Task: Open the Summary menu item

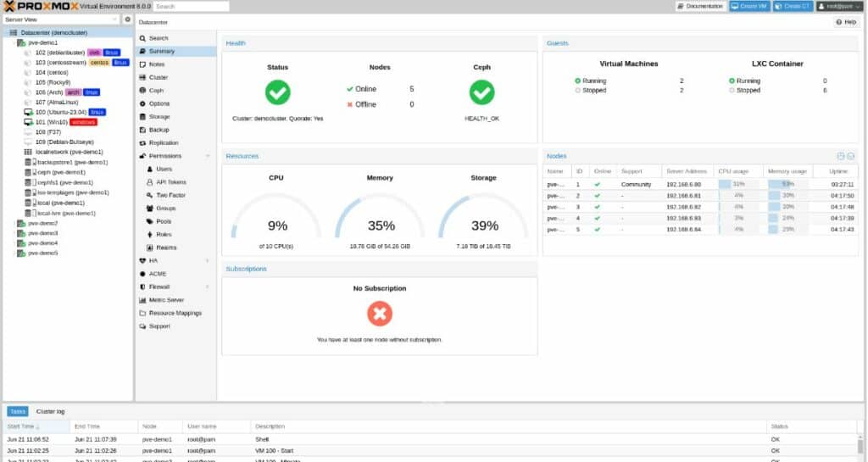Action: pos(175,52)
